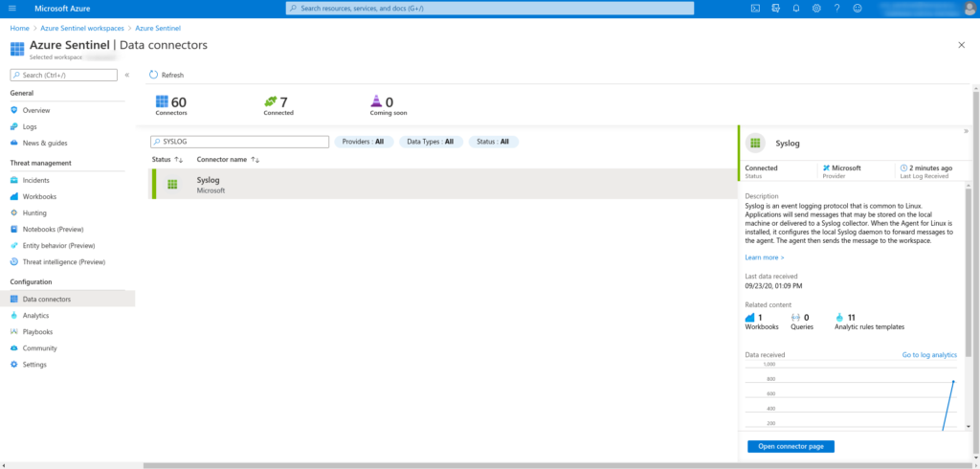Click the 0 Coming soon counter

tap(389, 105)
